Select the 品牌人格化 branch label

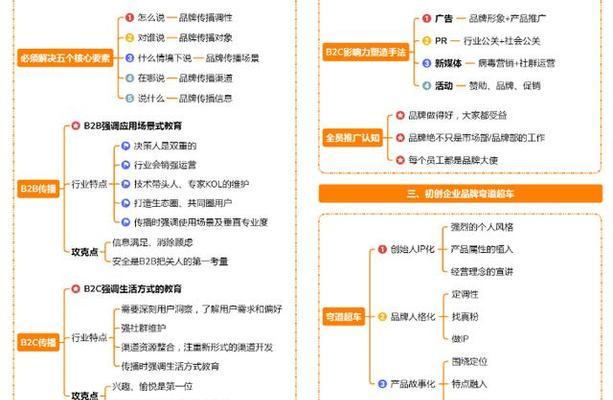point(413,317)
